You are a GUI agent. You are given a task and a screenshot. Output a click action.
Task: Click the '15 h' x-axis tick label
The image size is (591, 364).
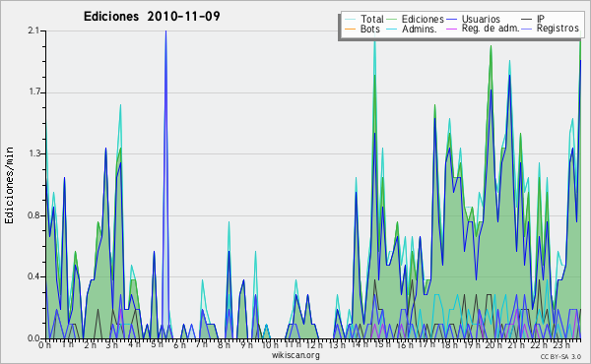point(381,345)
